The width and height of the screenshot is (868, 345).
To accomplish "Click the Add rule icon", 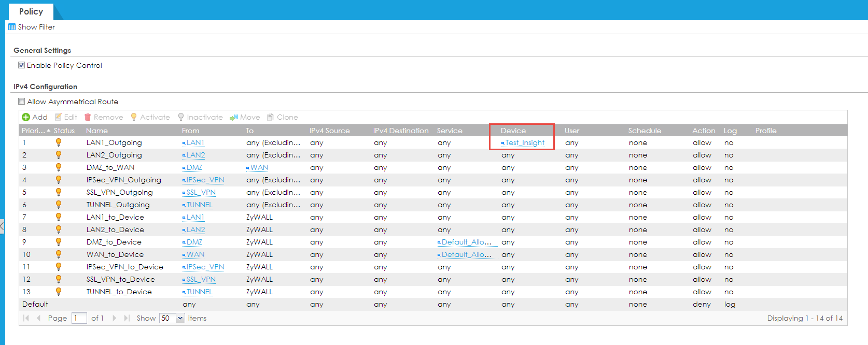I will click(x=26, y=117).
